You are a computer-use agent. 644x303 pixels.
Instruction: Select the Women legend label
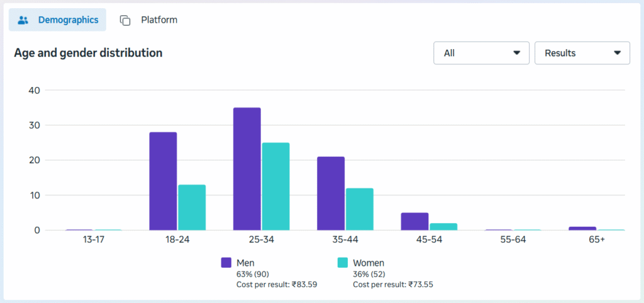point(368,263)
